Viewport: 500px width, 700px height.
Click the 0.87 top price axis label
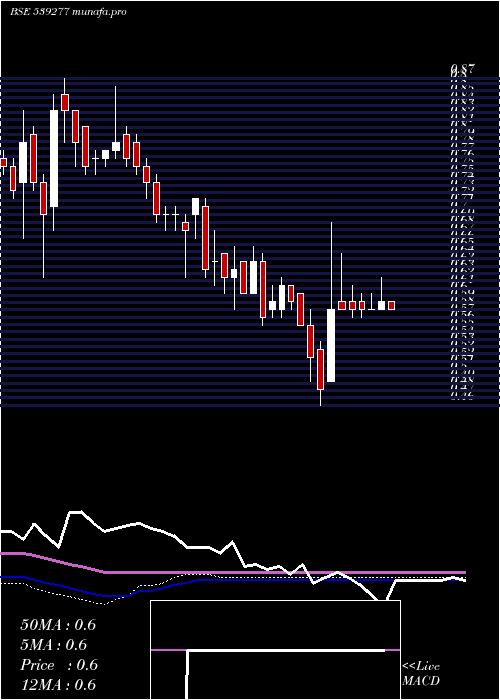point(462,69)
